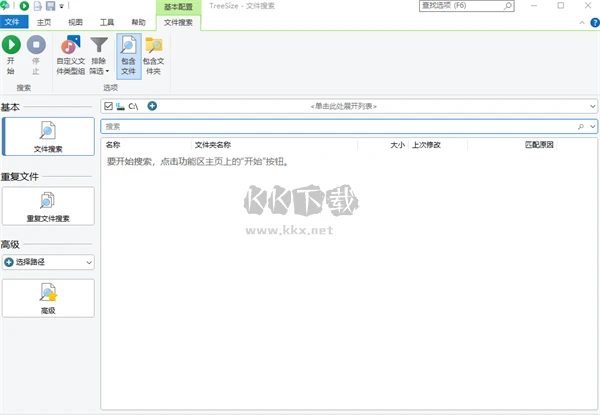The height and width of the screenshot is (415, 600).
Task: Select the 文件搜索 ribbon tab
Action: pyautogui.click(x=178, y=23)
